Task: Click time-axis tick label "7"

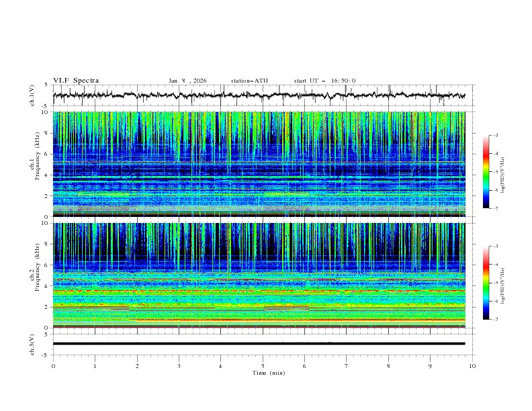Action: (347, 366)
